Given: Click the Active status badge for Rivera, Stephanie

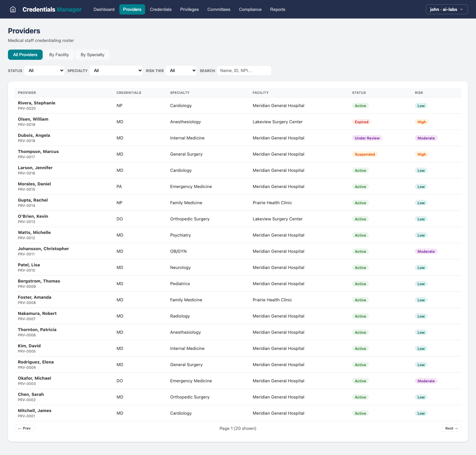Looking at the screenshot, I should point(360,105).
